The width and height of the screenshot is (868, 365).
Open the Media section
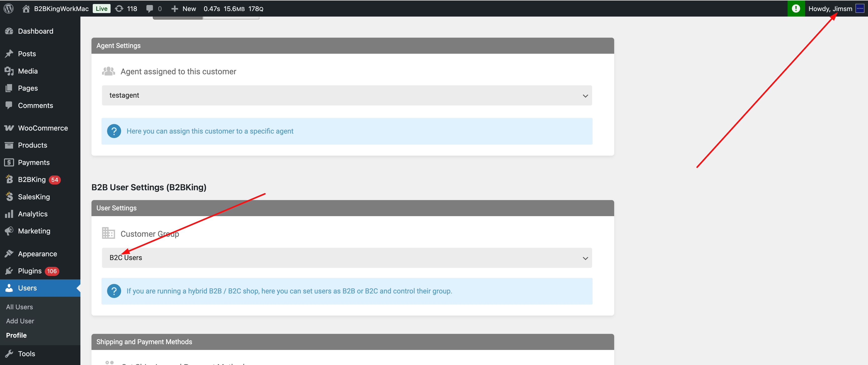28,71
